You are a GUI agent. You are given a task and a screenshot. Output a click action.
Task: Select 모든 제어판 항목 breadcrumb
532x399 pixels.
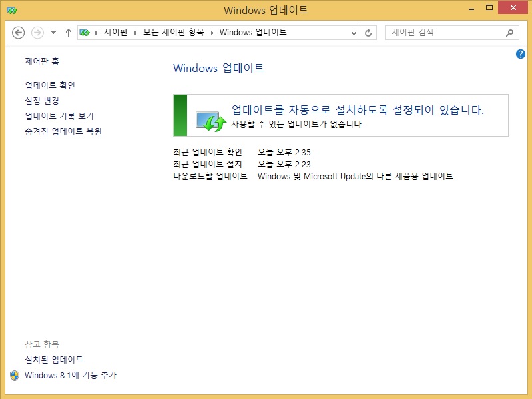[x=173, y=32]
